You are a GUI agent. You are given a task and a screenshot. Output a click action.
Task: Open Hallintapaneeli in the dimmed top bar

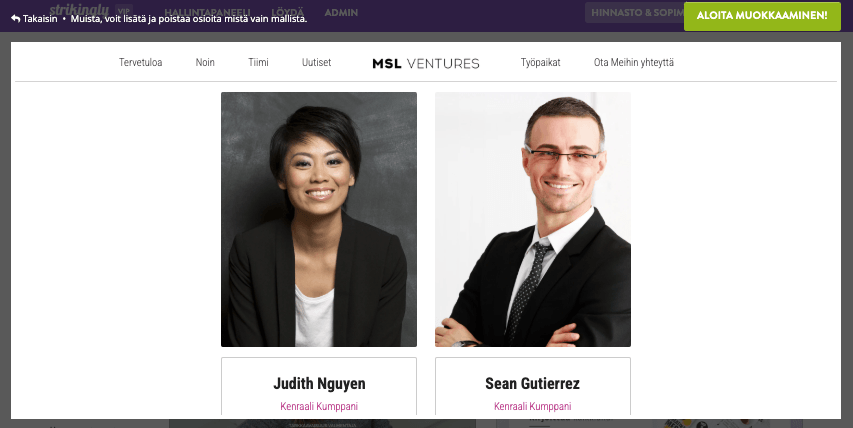[207, 11]
